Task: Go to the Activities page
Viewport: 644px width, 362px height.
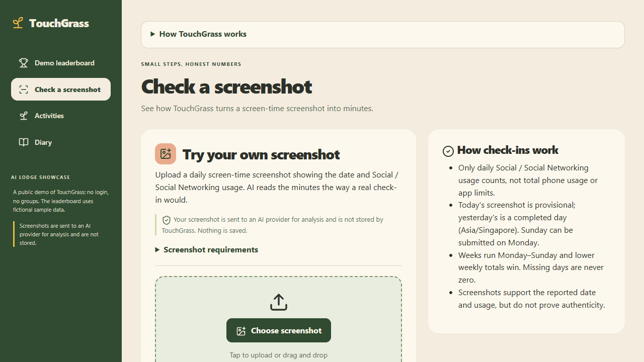Action: (61, 116)
